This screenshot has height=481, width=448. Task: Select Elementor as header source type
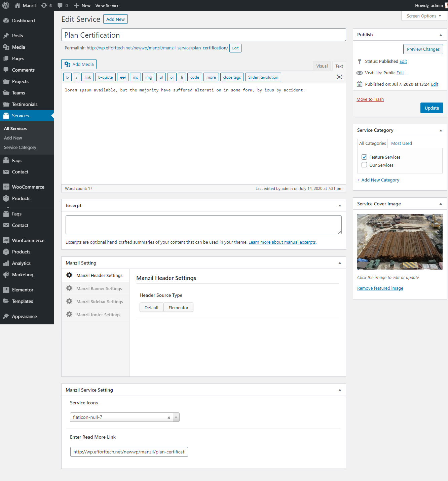tap(178, 308)
